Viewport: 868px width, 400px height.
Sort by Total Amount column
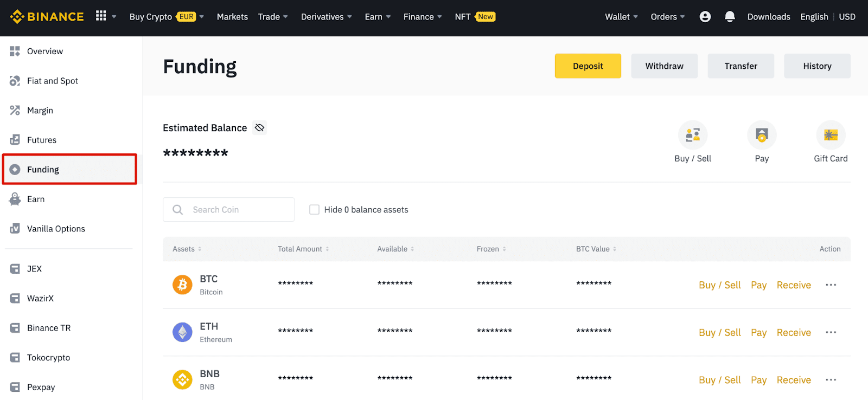(303, 249)
